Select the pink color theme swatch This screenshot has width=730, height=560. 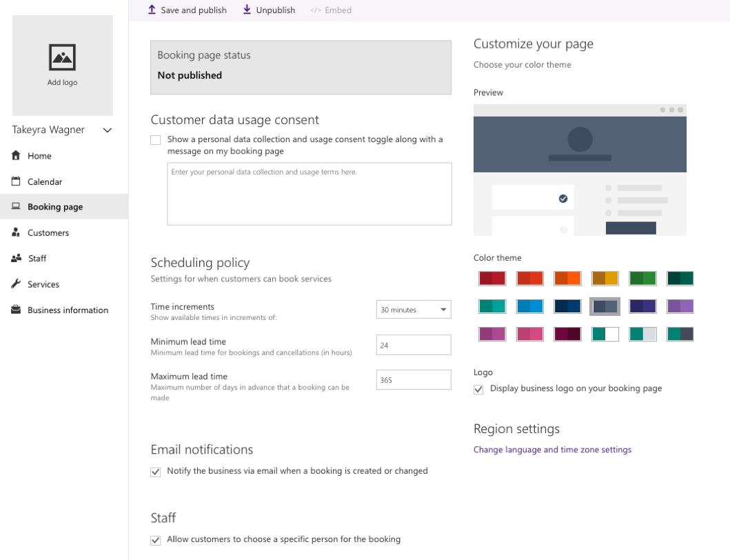pyautogui.click(x=530, y=334)
